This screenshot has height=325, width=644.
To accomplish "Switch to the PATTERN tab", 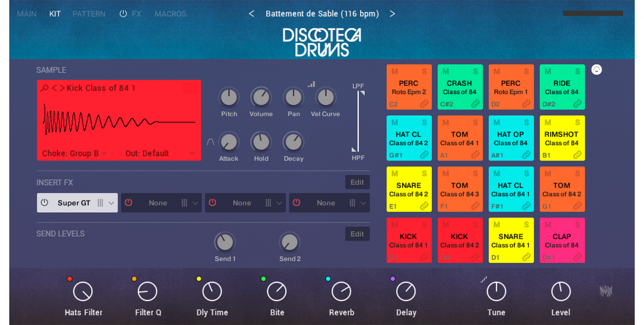I will tap(89, 14).
